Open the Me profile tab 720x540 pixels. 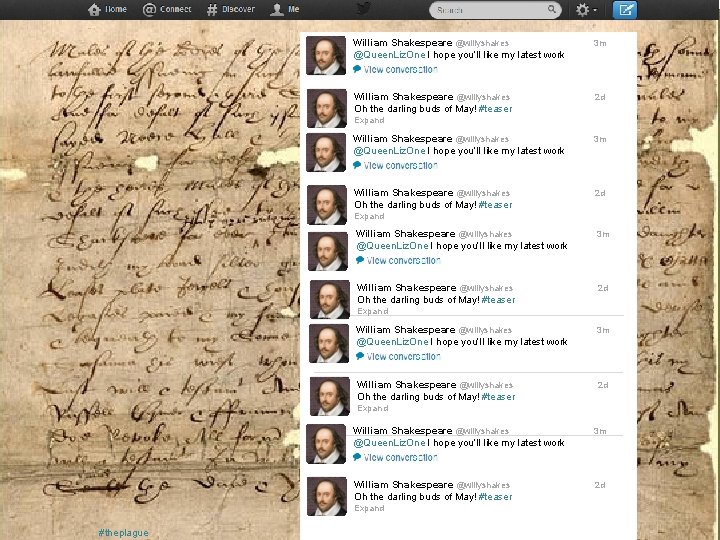(x=285, y=9)
